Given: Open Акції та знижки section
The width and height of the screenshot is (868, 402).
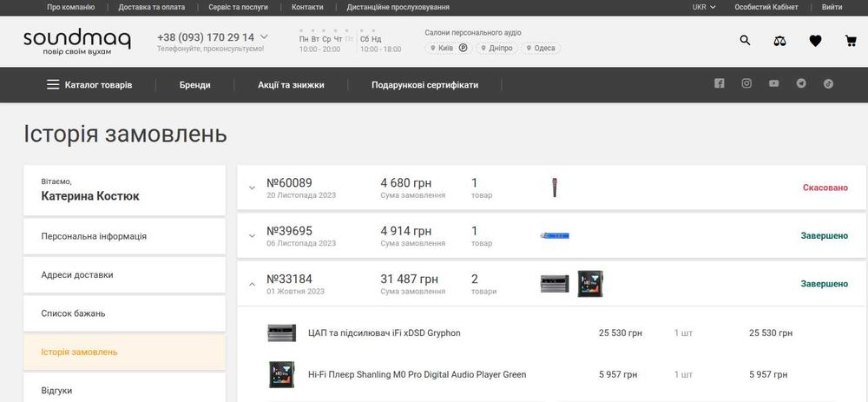Looking at the screenshot, I should pyautogui.click(x=291, y=85).
